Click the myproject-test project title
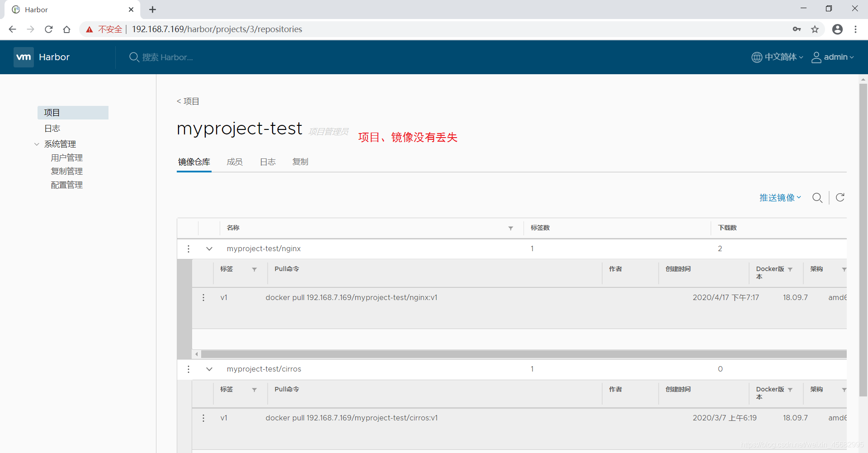Viewport: 868px width, 453px height. (239, 129)
